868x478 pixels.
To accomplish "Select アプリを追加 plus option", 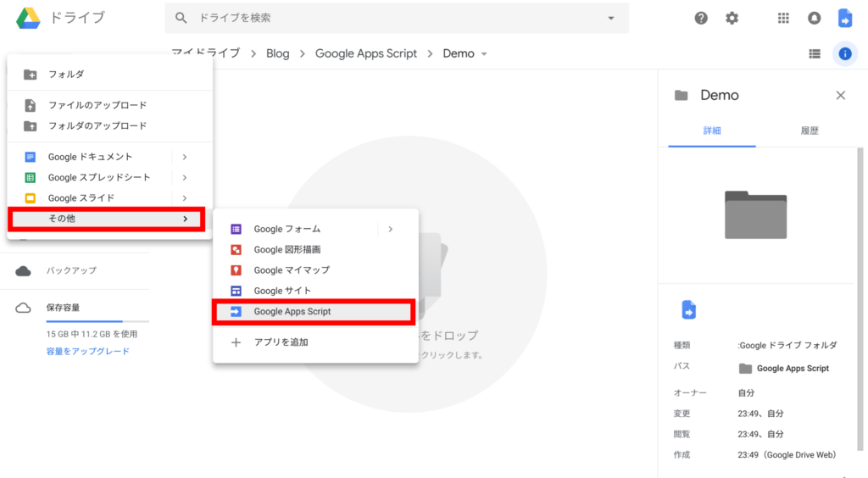I will point(281,342).
